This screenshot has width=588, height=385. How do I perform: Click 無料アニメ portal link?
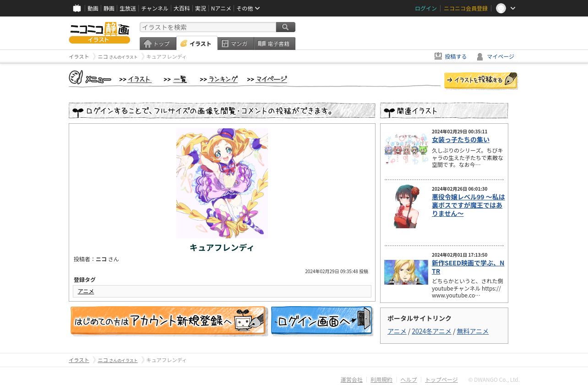click(x=473, y=331)
